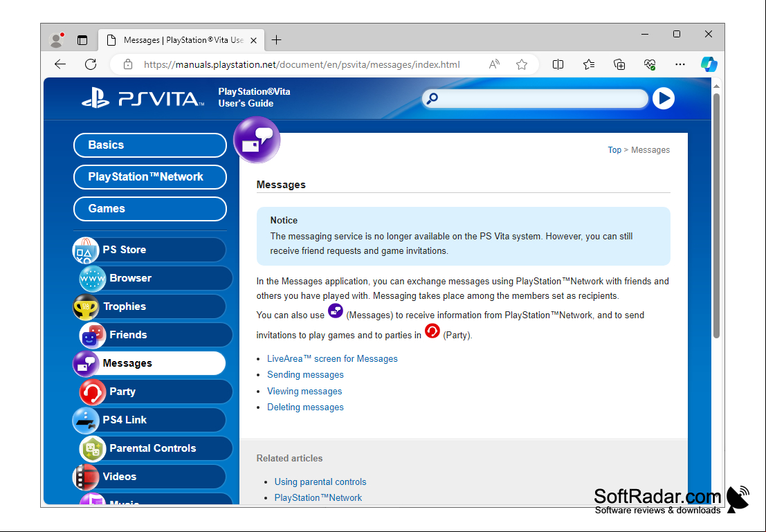Click the Trophies gold cup icon

pos(86,306)
